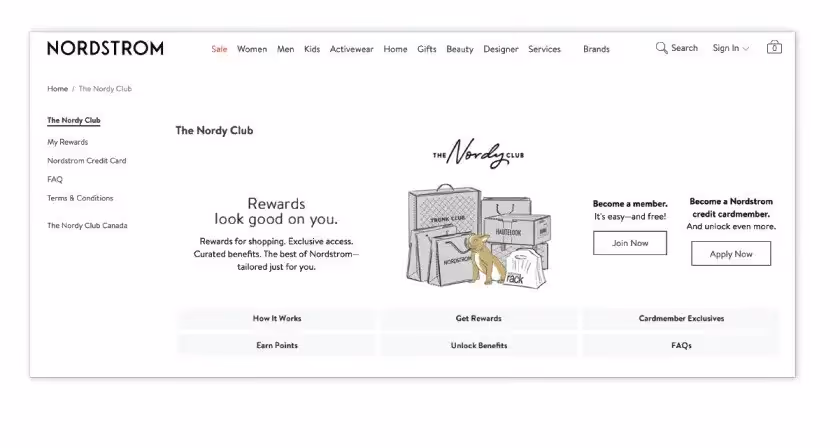
Task: Open My Rewards in sidebar
Action: (x=68, y=142)
